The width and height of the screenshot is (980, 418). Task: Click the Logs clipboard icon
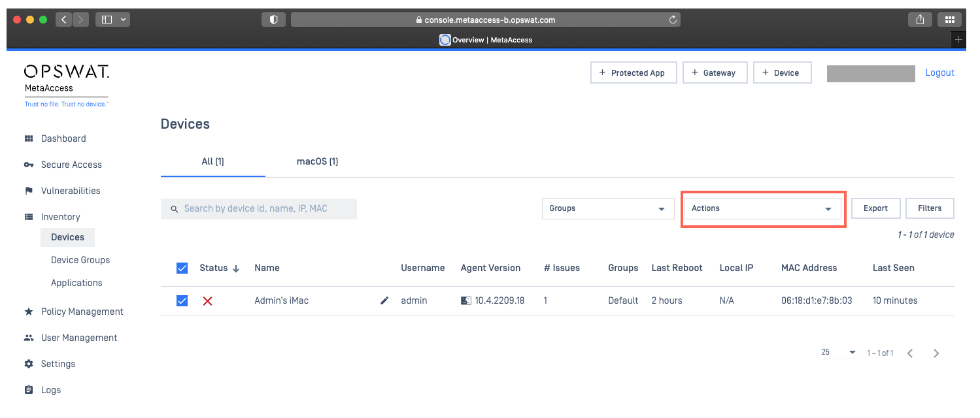click(x=29, y=390)
